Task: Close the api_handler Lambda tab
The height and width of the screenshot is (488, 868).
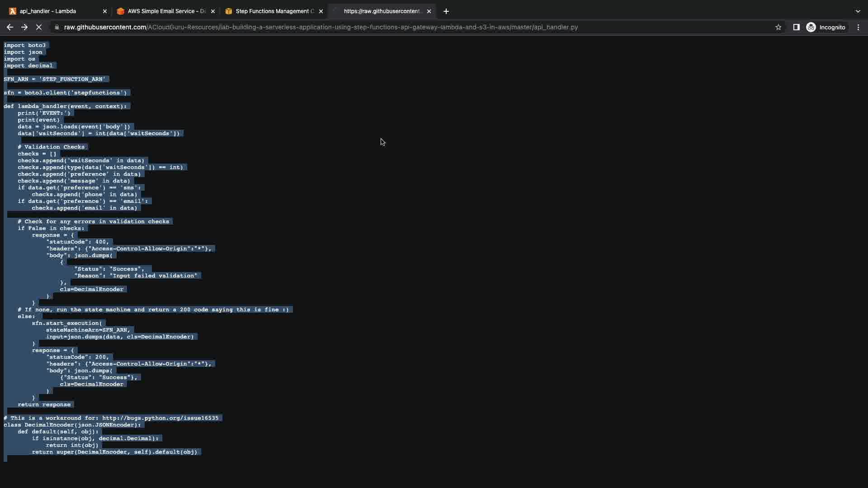Action: 105,11
